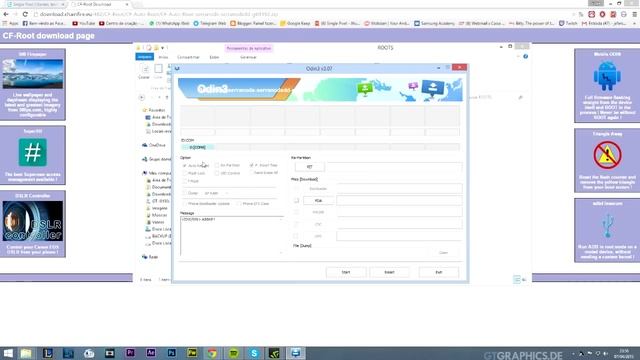Toggle Phone EFS Clear checkbox
The image size is (640, 360).
coord(239,203)
